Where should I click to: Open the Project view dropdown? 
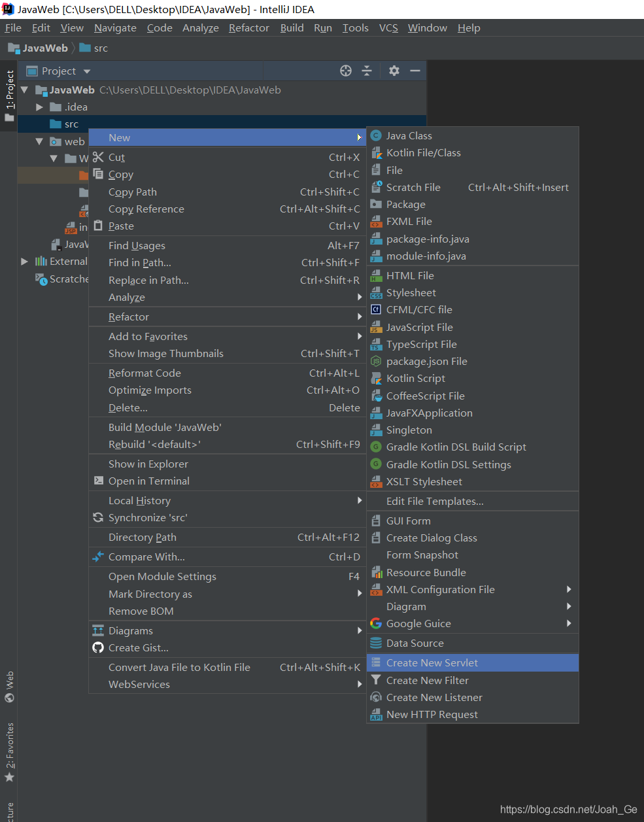pyautogui.click(x=87, y=71)
